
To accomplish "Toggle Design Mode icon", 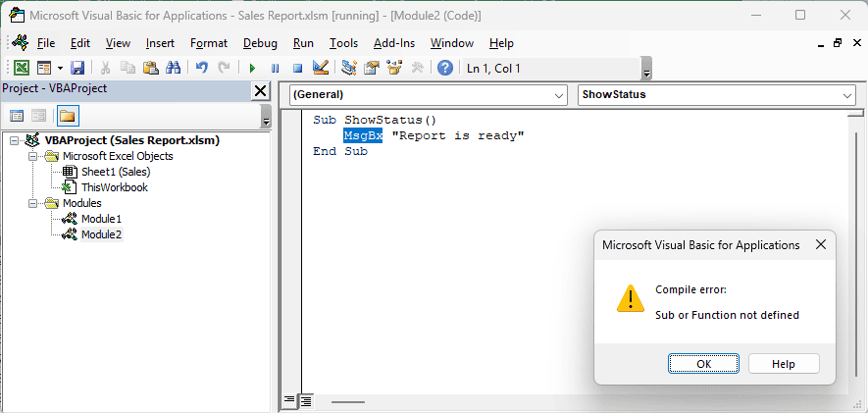I will pos(321,68).
